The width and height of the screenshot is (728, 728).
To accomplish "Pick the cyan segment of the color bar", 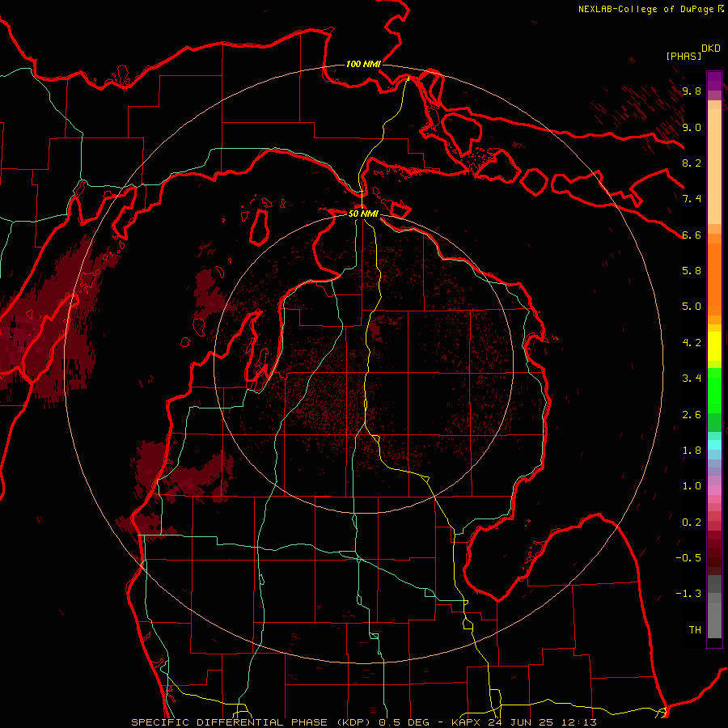I will point(714,445).
